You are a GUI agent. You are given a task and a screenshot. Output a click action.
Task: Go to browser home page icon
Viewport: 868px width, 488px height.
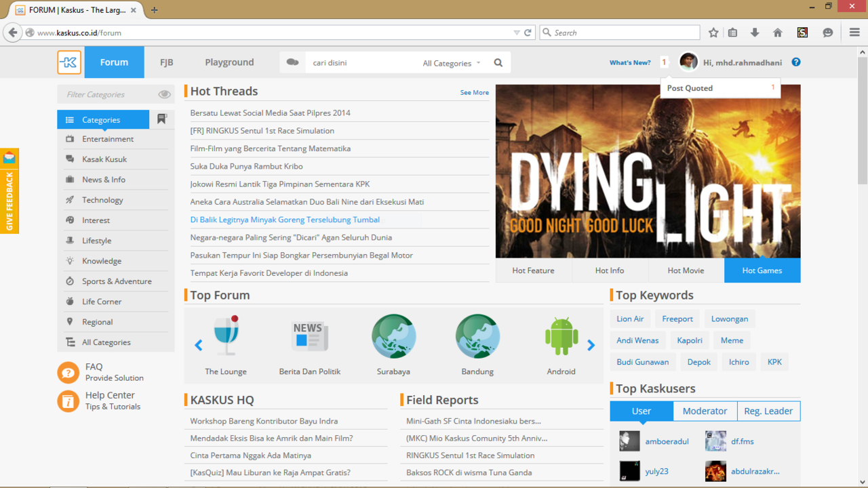click(x=778, y=33)
